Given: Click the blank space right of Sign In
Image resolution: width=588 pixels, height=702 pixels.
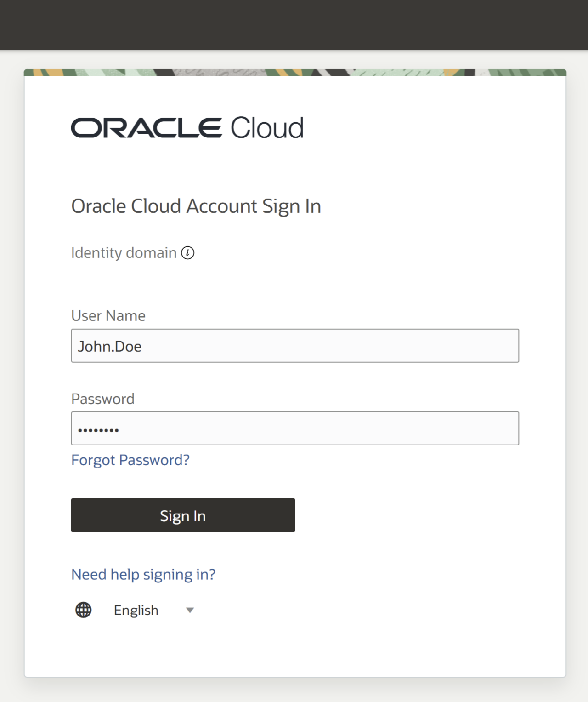Looking at the screenshot, I should pos(413,515).
